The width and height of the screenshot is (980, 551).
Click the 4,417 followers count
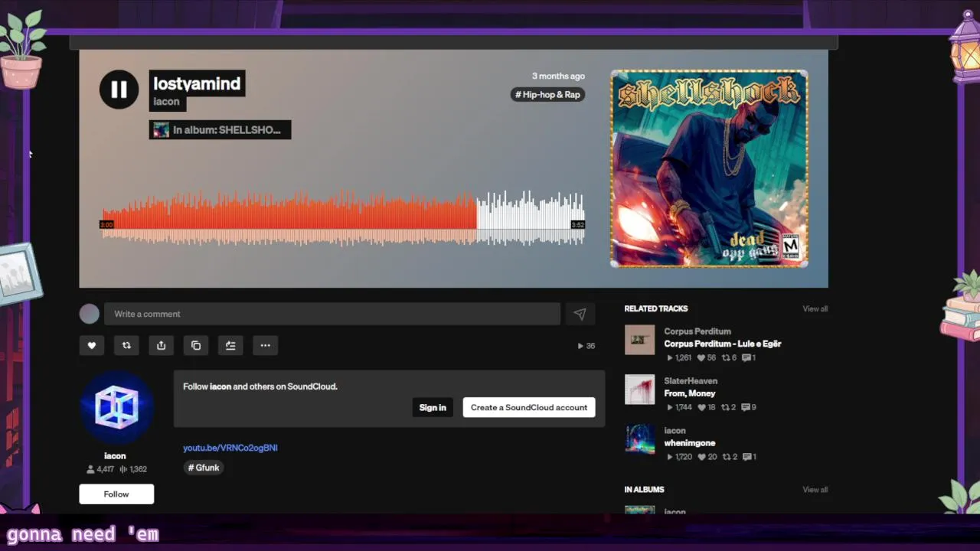click(x=100, y=469)
